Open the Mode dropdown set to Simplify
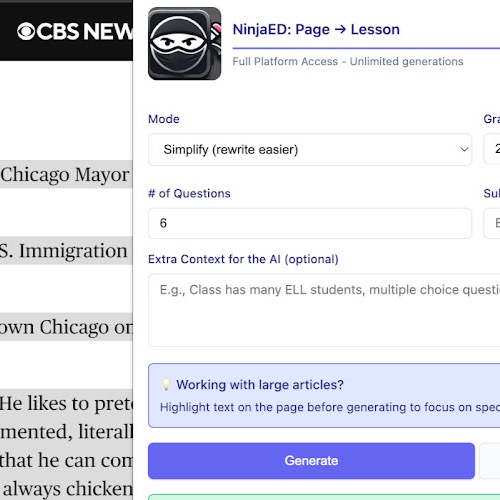 (310, 150)
